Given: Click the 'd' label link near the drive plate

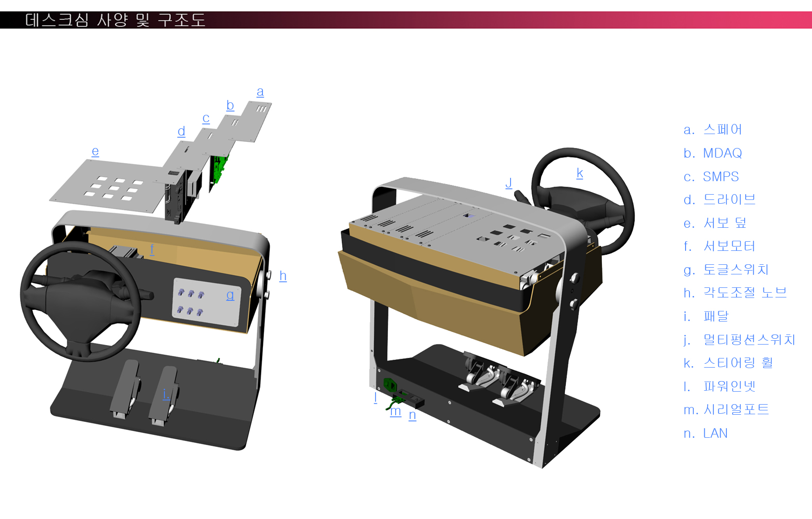Looking at the screenshot, I should tap(181, 131).
